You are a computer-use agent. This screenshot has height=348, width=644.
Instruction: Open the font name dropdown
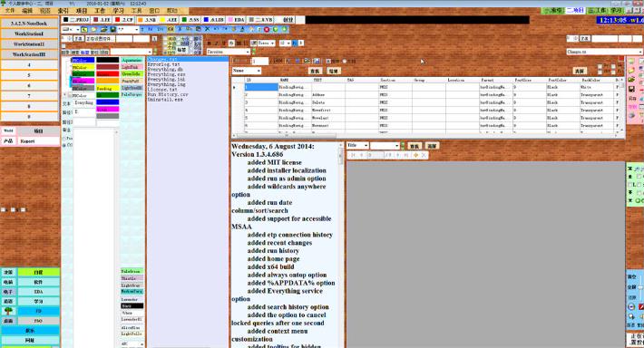(x=272, y=43)
